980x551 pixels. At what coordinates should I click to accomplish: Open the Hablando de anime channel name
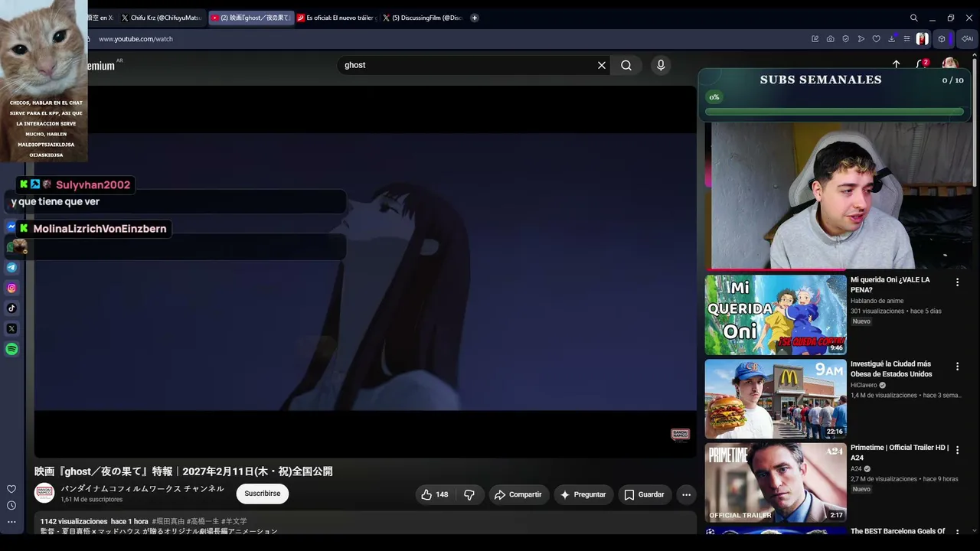pos(877,301)
